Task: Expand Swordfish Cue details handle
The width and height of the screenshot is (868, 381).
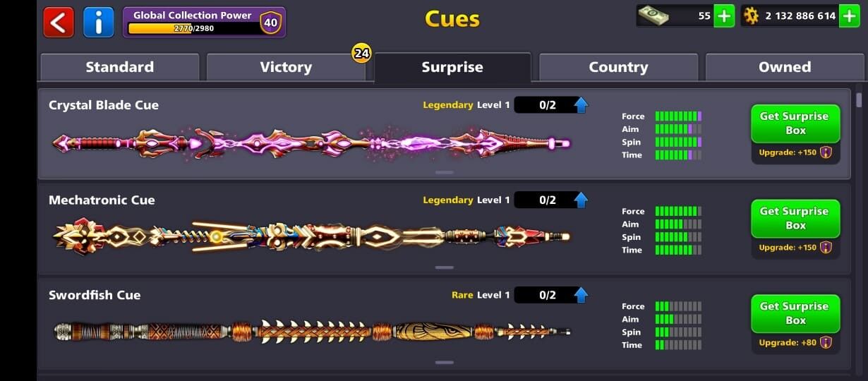Action: (444, 362)
